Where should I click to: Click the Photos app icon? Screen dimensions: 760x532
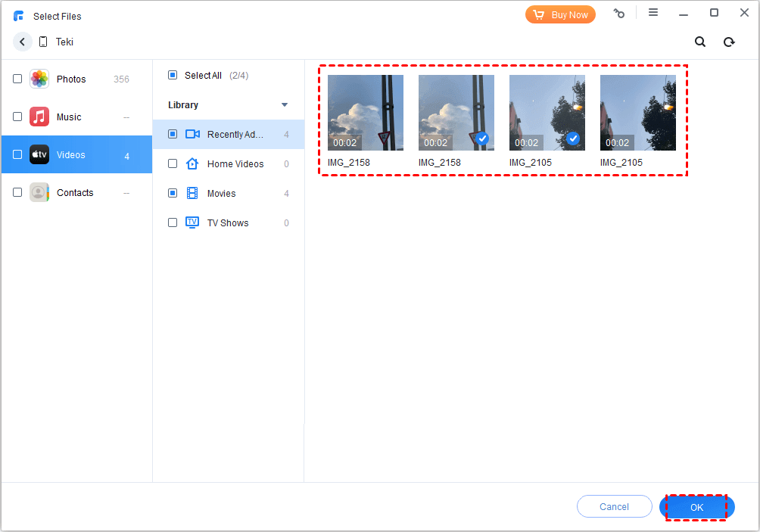[39, 79]
